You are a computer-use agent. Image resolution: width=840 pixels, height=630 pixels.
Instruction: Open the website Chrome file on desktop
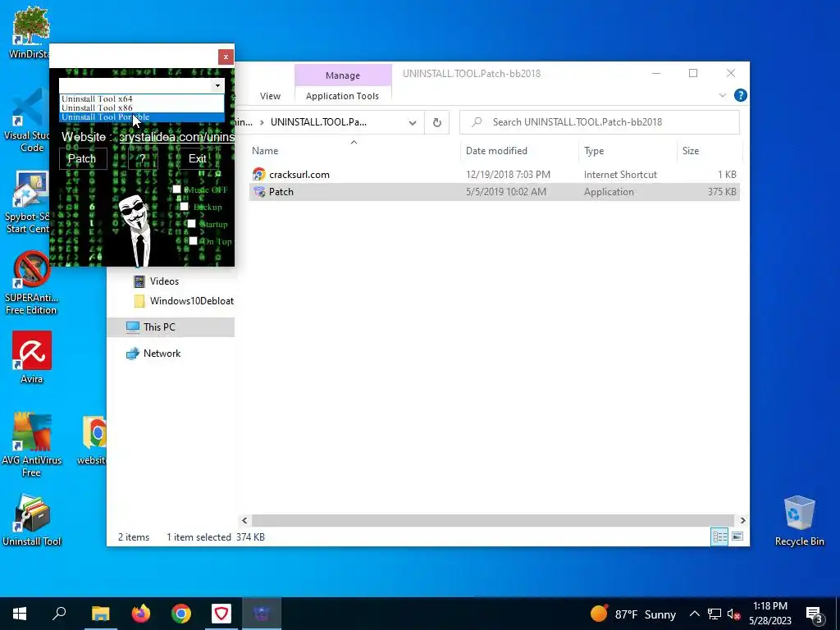(x=92, y=440)
